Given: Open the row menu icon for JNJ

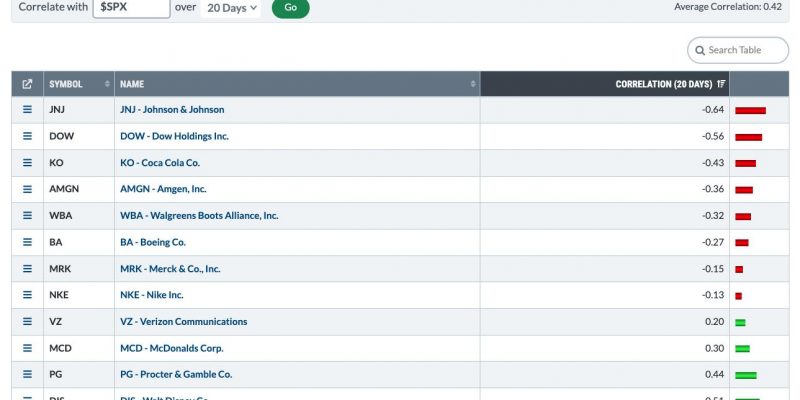Looking at the screenshot, I should pos(28,109).
